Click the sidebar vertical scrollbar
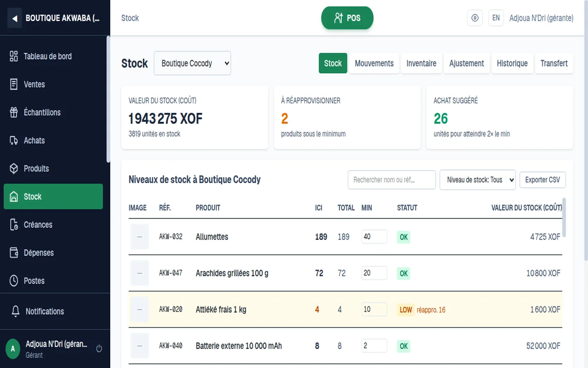Viewport: 588px width, 368px height. (108, 99)
